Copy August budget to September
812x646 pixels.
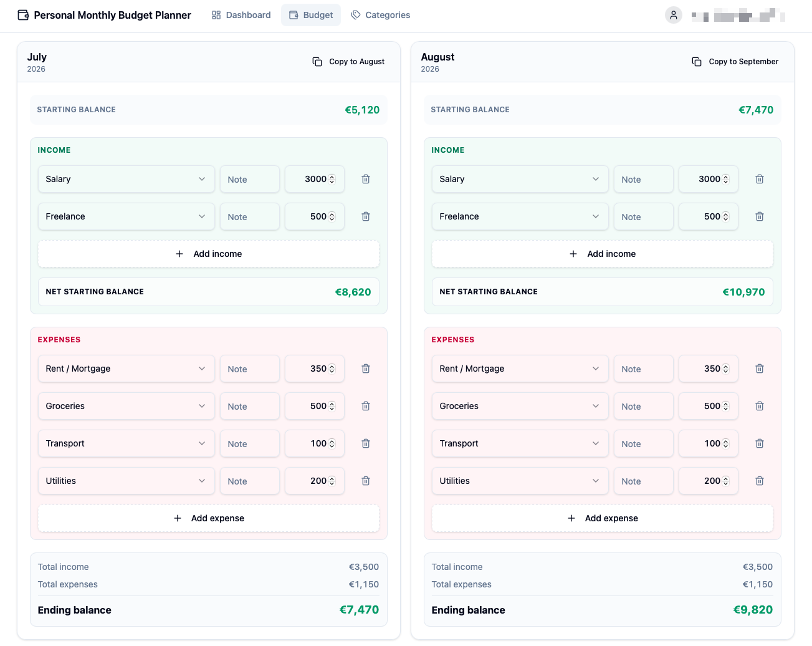coord(735,62)
